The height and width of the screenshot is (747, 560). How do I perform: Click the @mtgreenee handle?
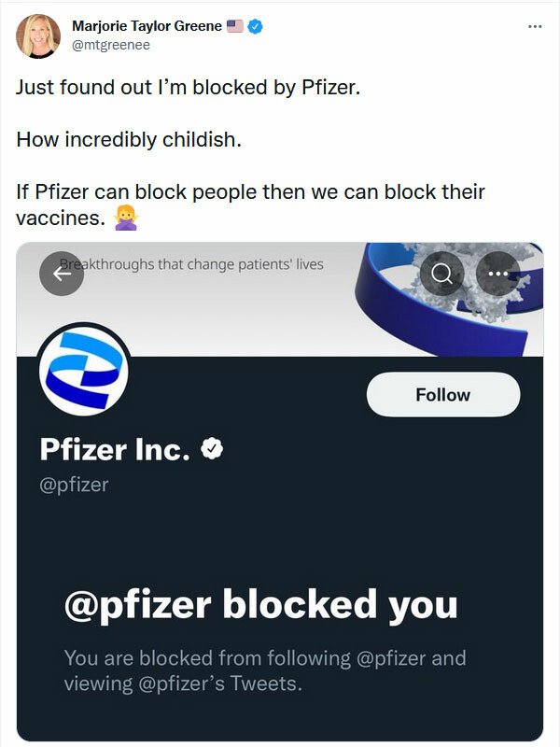[x=111, y=44]
